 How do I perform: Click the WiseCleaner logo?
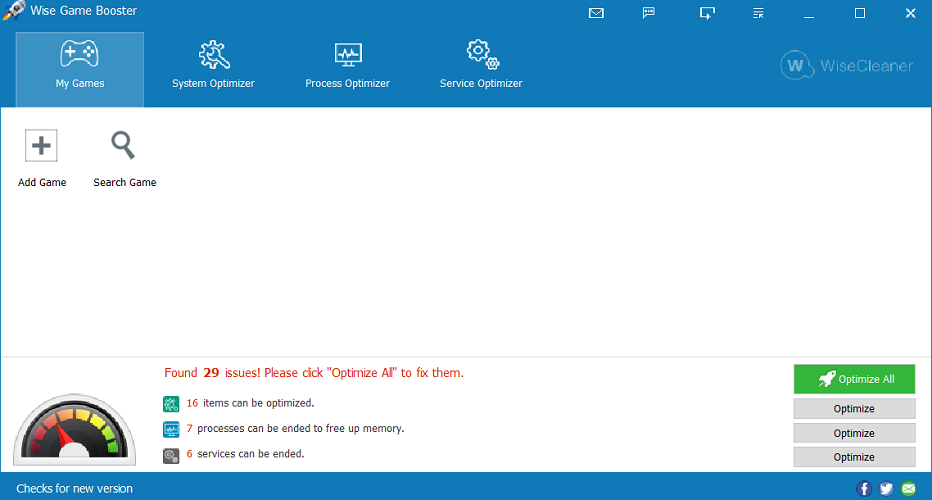pos(846,65)
